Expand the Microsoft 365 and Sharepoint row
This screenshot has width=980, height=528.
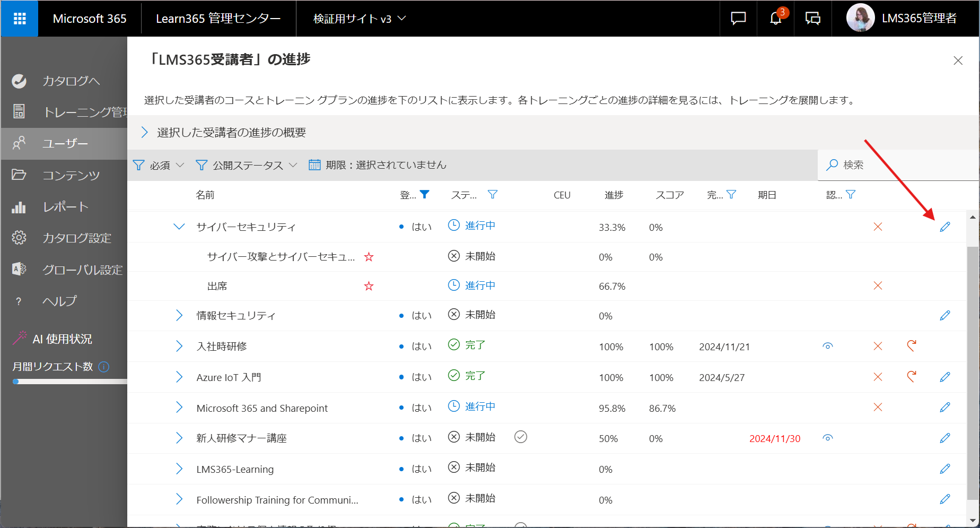click(179, 407)
